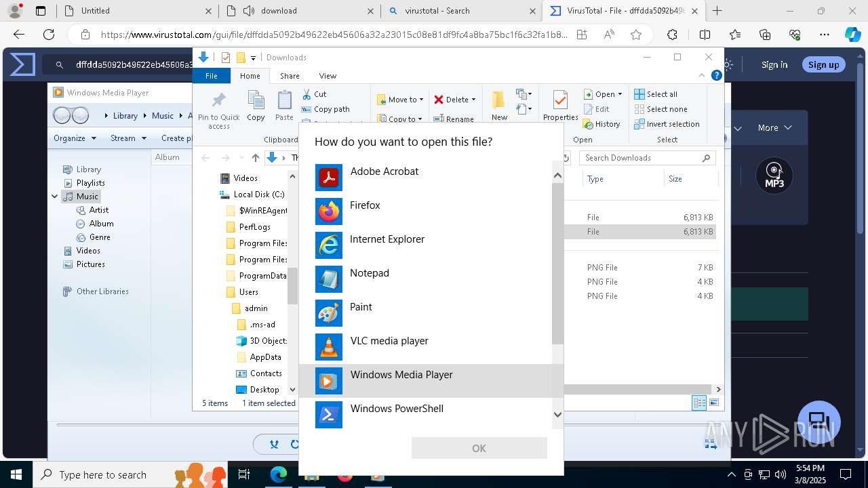Click Select none in the ribbon
Image resolution: width=868 pixels, height=488 pixels.
(x=660, y=109)
